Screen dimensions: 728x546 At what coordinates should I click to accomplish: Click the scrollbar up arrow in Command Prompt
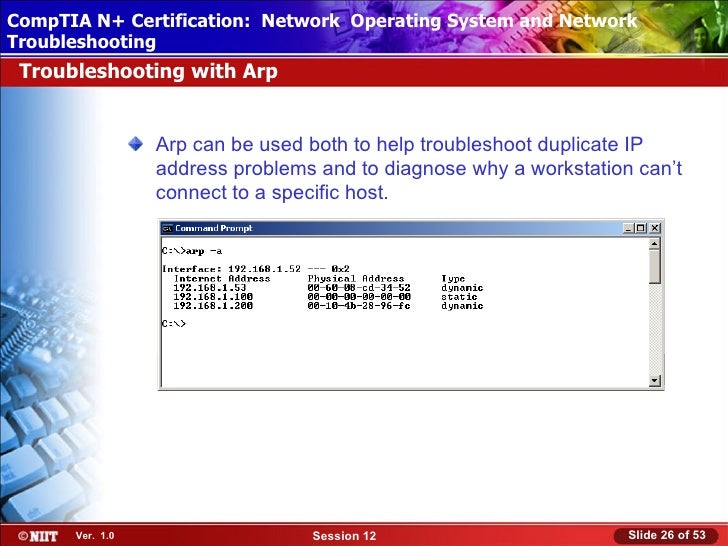655,244
